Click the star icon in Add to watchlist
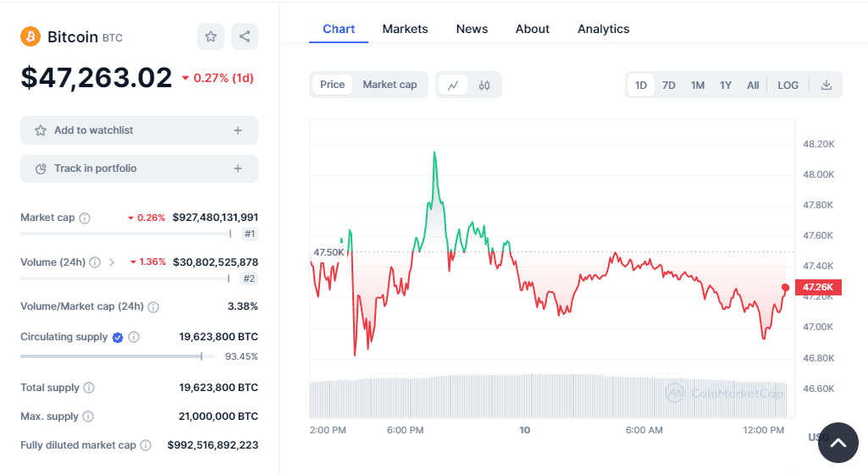868x474 pixels. (x=41, y=130)
